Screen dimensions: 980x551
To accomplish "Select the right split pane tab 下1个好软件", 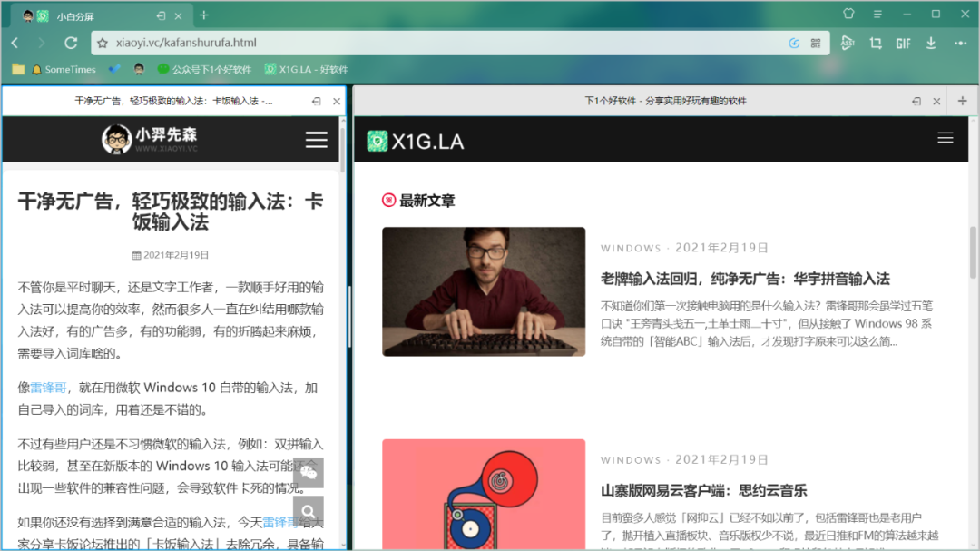I will (665, 101).
